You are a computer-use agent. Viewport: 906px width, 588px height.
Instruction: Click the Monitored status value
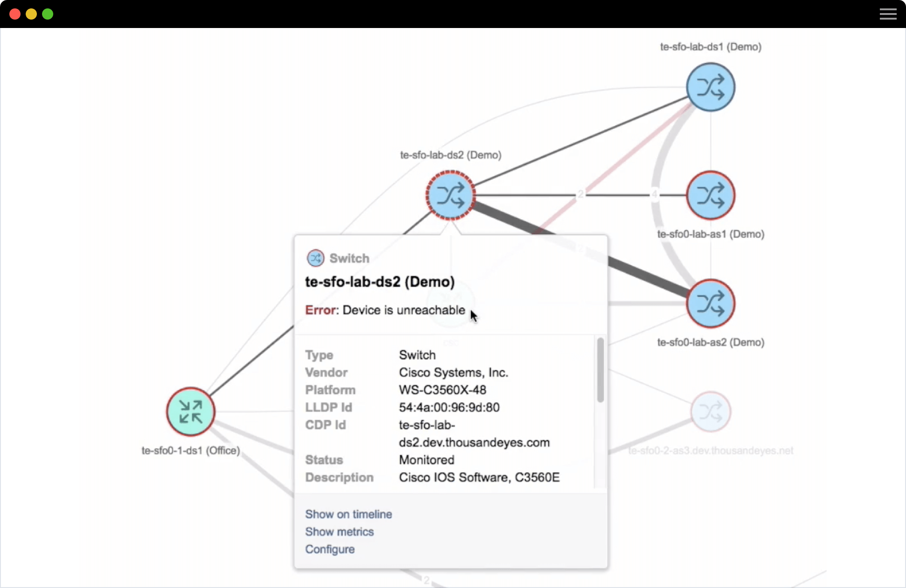pyautogui.click(x=426, y=460)
